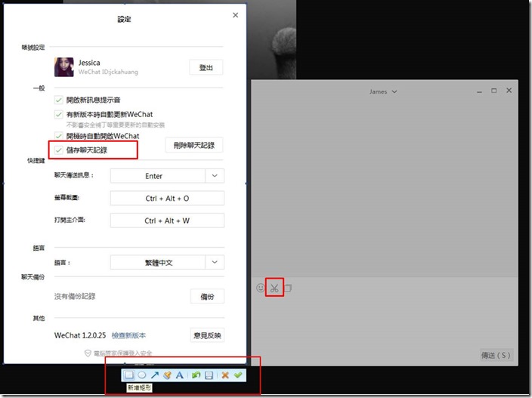Click the 傳送(S) send button
Screen dimensions: 532x398
click(x=496, y=355)
